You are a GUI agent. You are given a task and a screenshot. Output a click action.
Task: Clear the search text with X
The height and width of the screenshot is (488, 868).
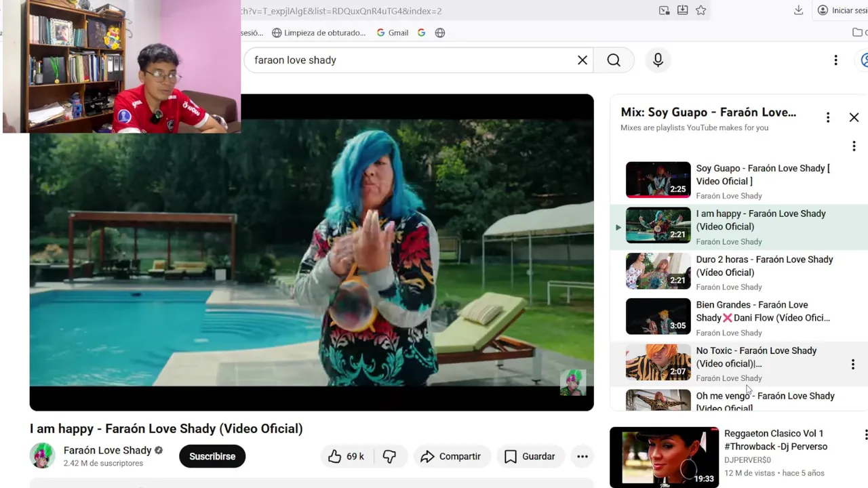point(583,60)
